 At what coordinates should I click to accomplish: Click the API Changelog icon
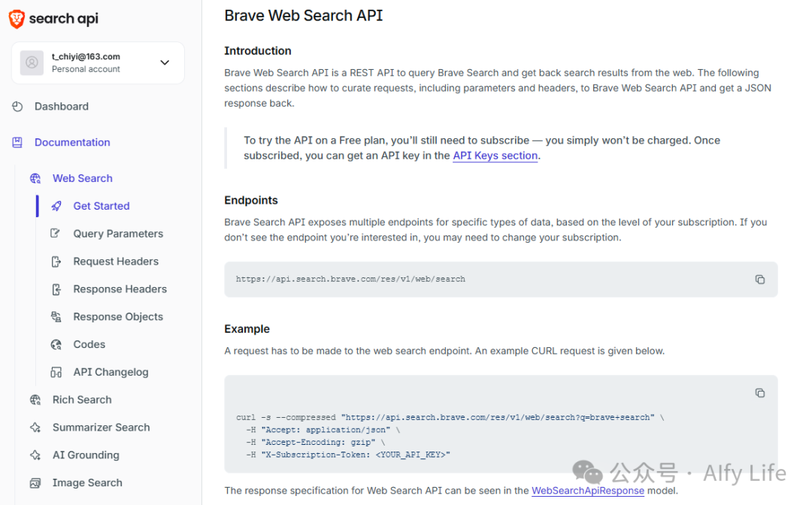click(56, 373)
